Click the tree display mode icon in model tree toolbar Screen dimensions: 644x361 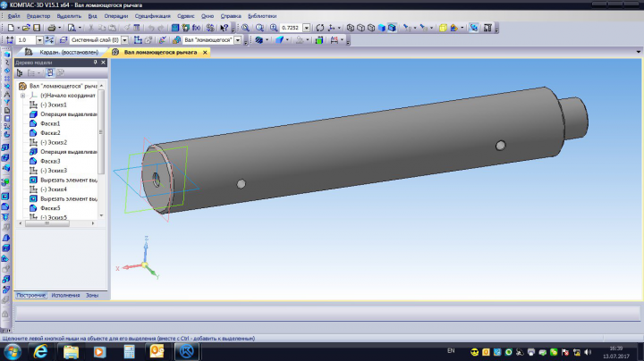[20, 73]
